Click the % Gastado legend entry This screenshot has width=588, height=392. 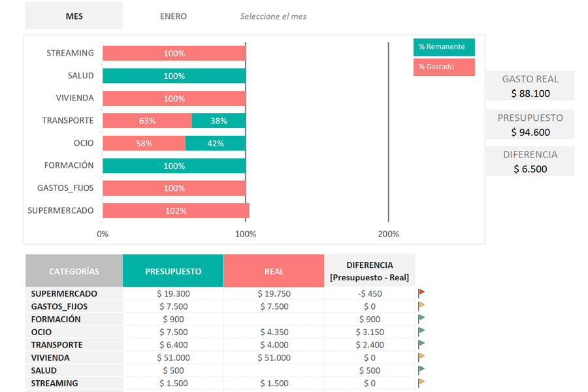(x=444, y=67)
